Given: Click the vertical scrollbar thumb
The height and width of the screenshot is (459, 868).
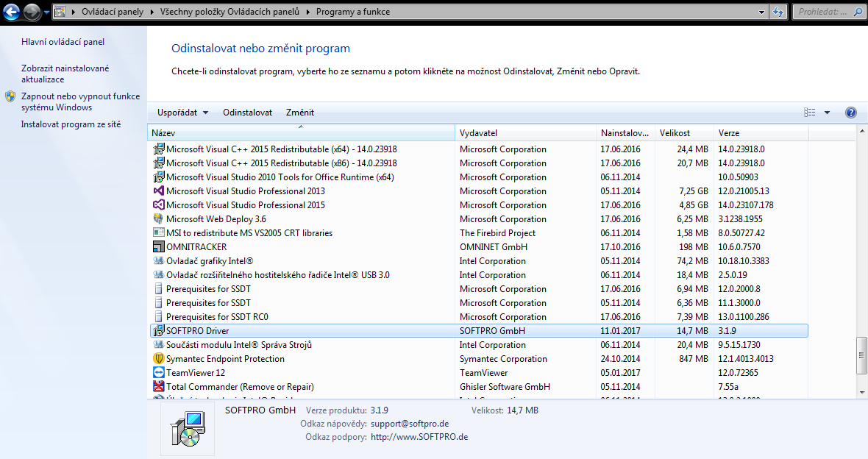Looking at the screenshot, I should [x=861, y=355].
